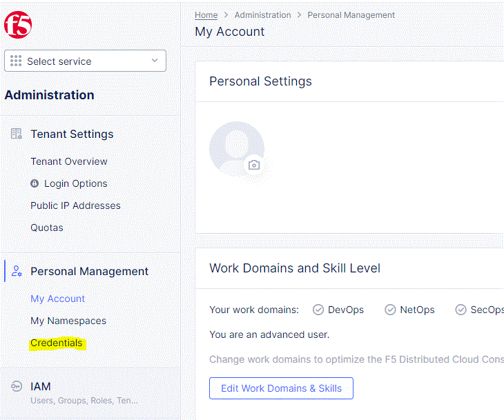Click the DevOps check circle icon
Viewport: 504px width, 420px height.
coord(318,310)
